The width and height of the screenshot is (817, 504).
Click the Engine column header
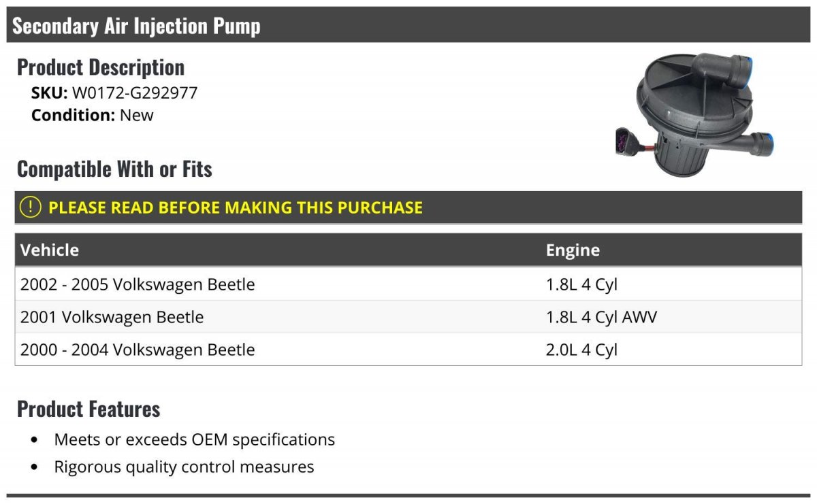pyautogui.click(x=573, y=250)
